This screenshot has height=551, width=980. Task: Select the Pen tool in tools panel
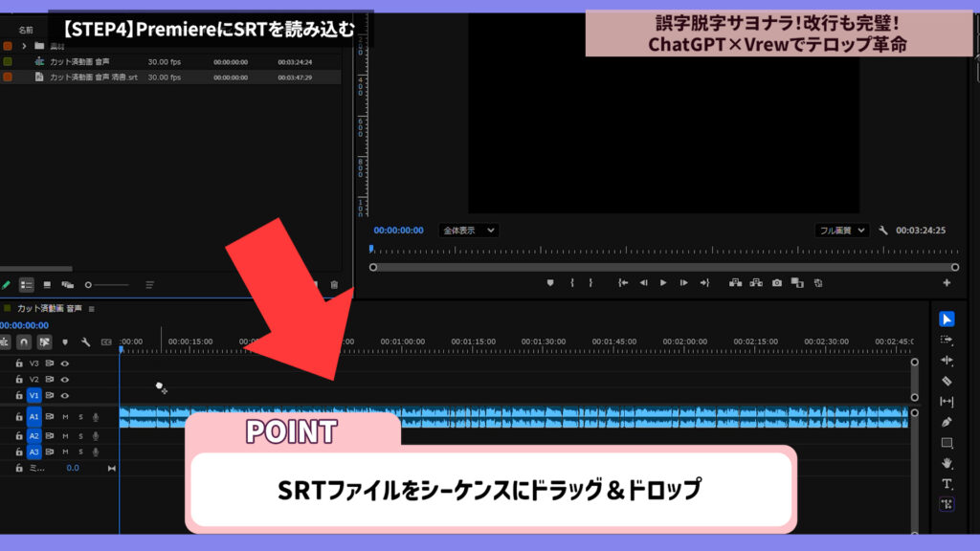pos(947,422)
